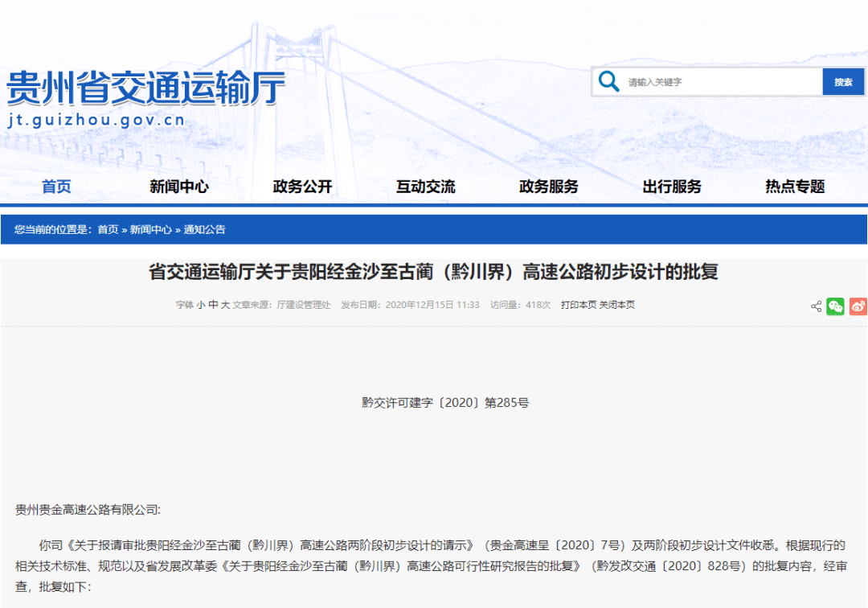
Task: Click the magnifying glass search icon
Action: pos(608,81)
